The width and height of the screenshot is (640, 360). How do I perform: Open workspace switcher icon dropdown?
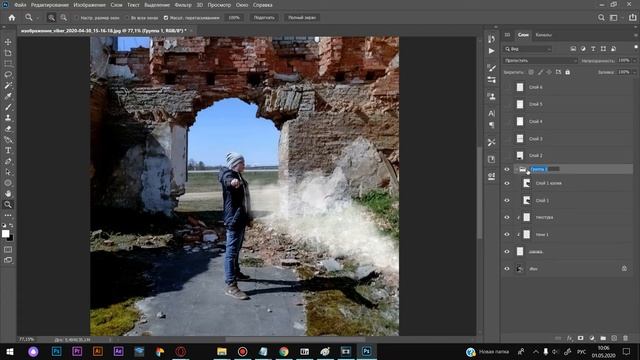tap(614, 18)
